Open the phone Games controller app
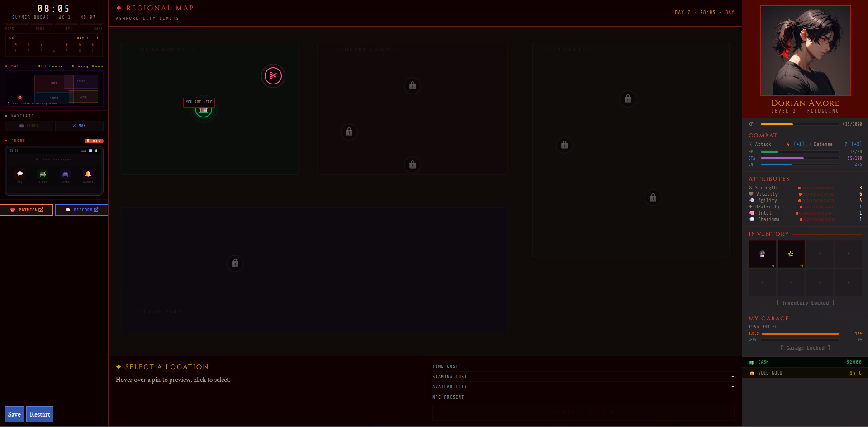The height and width of the screenshot is (427, 868). click(66, 174)
